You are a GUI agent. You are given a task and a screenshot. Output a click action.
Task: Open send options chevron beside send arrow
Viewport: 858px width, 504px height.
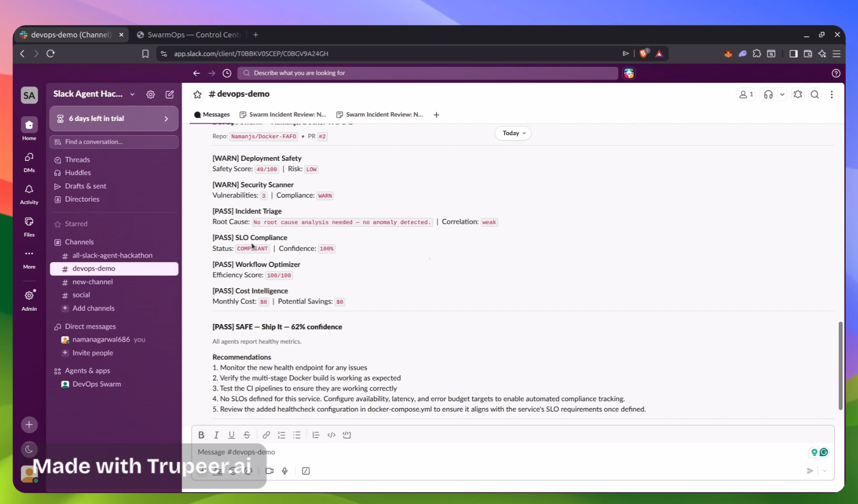pos(825,471)
